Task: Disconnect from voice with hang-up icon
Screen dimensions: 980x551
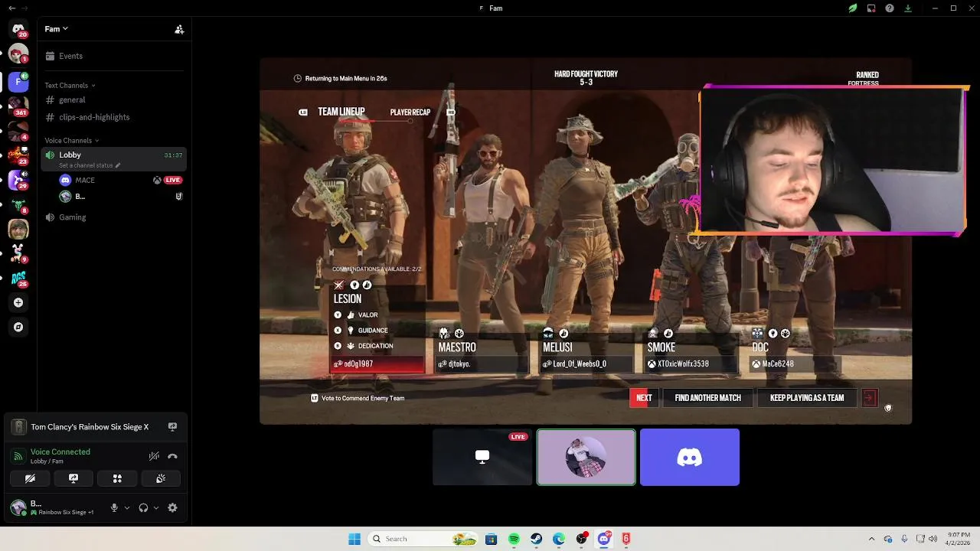Action: point(172,456)
